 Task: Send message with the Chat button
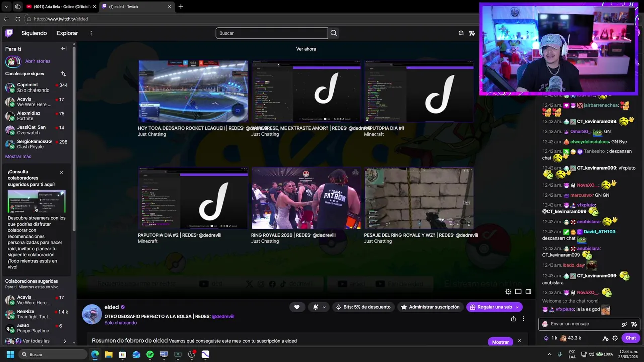[x=631, y=338]
